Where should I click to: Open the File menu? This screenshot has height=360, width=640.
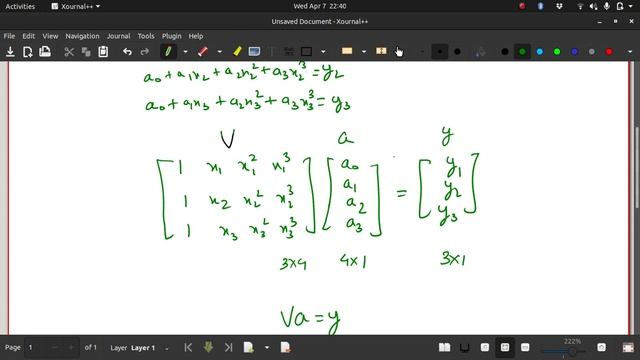coord(9,36)
